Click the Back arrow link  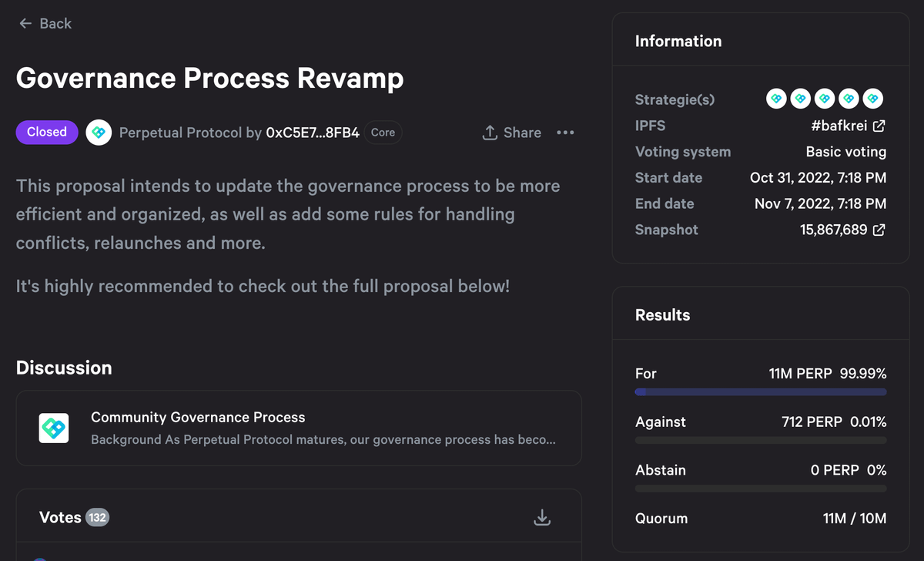point(45,24)
